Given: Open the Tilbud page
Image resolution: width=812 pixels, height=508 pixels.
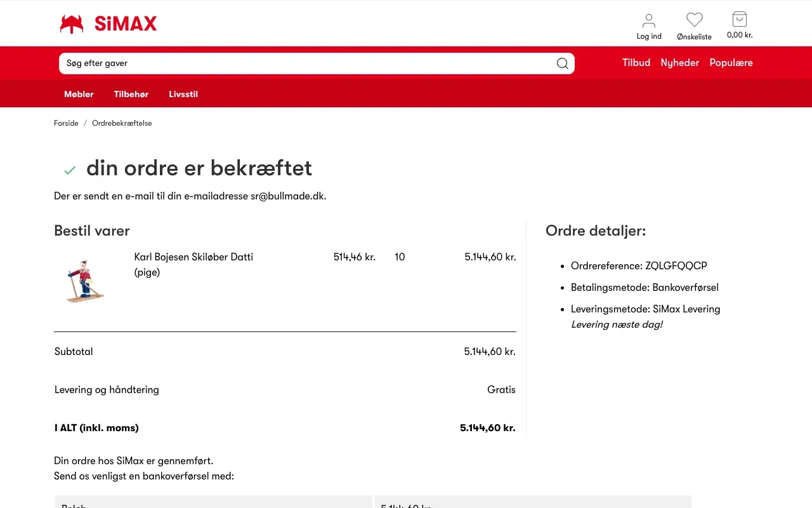Looking at the screenshot, I should (x=636, y=63).
